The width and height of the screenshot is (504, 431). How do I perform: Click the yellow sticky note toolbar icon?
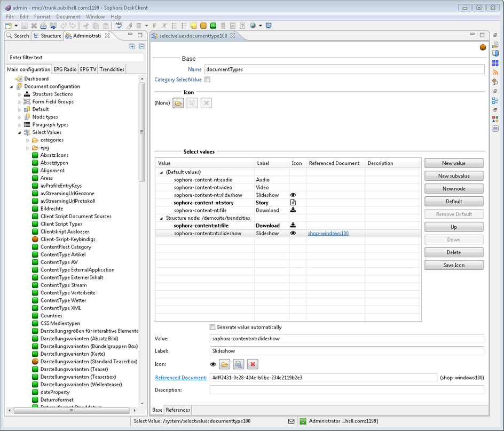click(193, 26)
